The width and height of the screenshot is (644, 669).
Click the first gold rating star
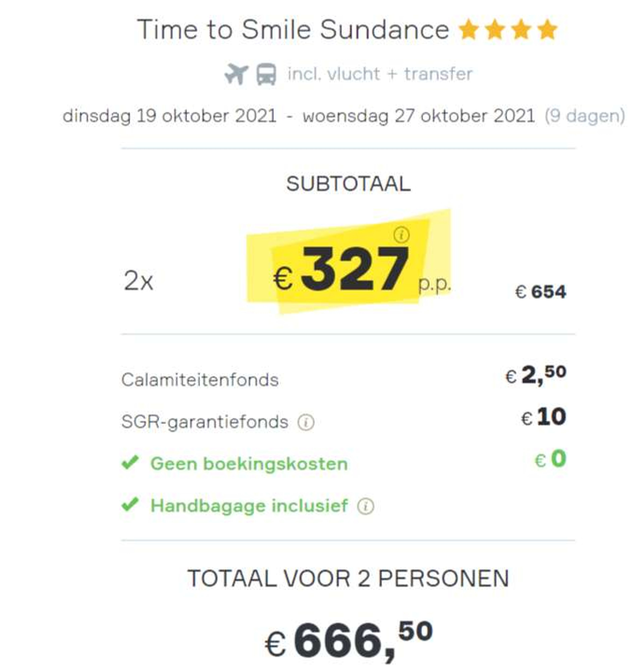point(468,30)
